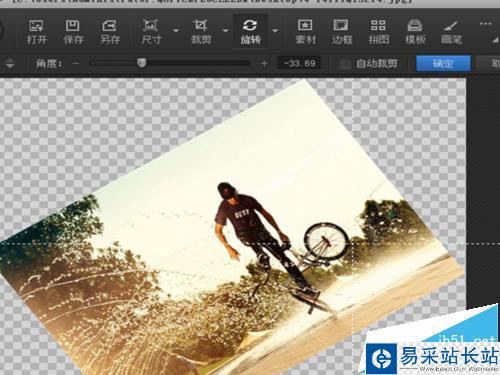Select the 旋转 rotate tool
Screen dimensions: 500x375
[250, 32]
